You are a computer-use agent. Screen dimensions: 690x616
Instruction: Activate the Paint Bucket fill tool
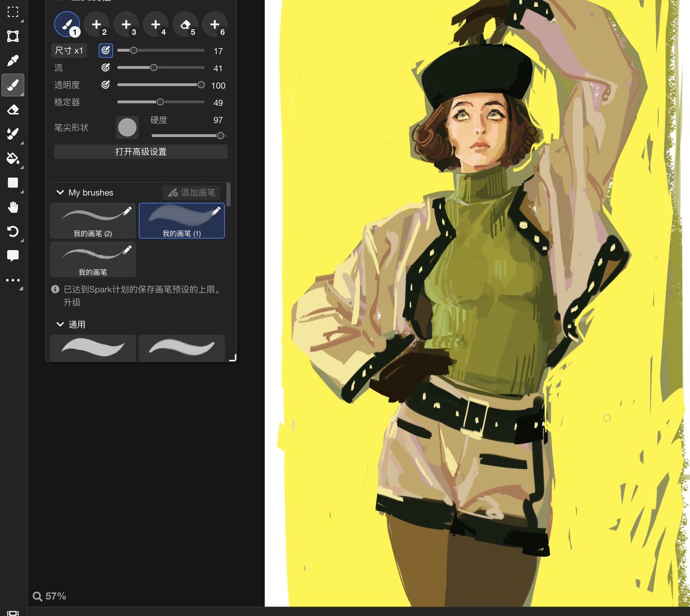[13, 158]
